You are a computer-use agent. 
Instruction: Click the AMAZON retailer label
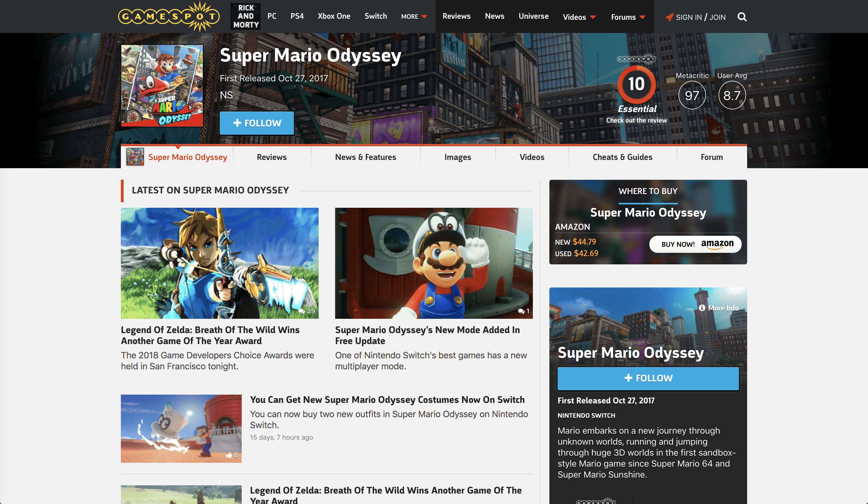coord(572,227)
